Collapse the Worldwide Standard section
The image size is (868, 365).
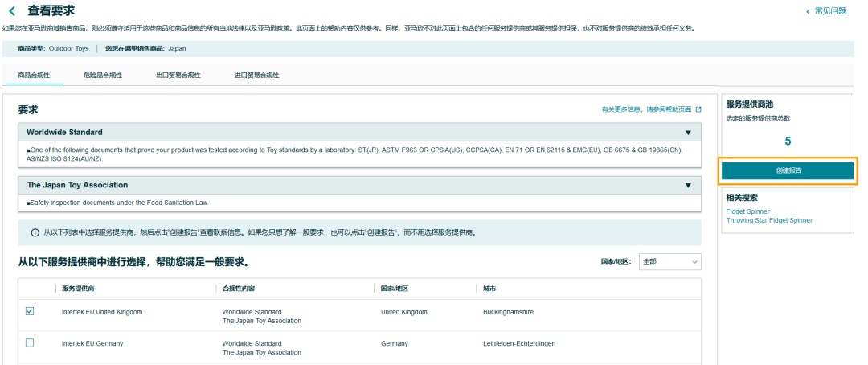pos(687,133)
